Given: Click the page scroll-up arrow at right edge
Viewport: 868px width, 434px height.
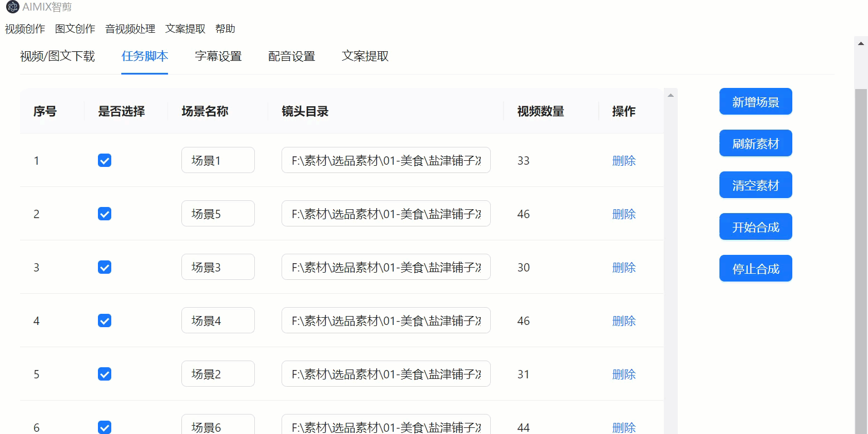Looking at the screenshot, I should click(x=861, y=43).
